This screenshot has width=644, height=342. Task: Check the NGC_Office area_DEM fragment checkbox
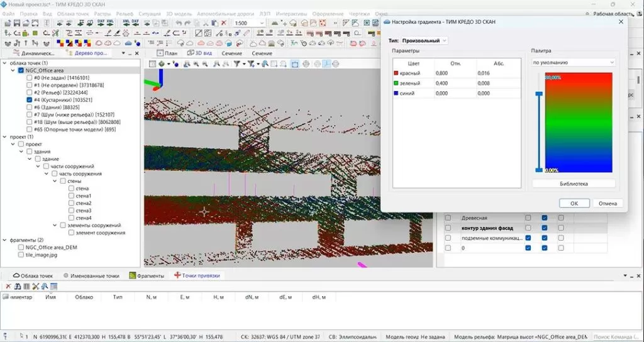click(x=21, y=248)
